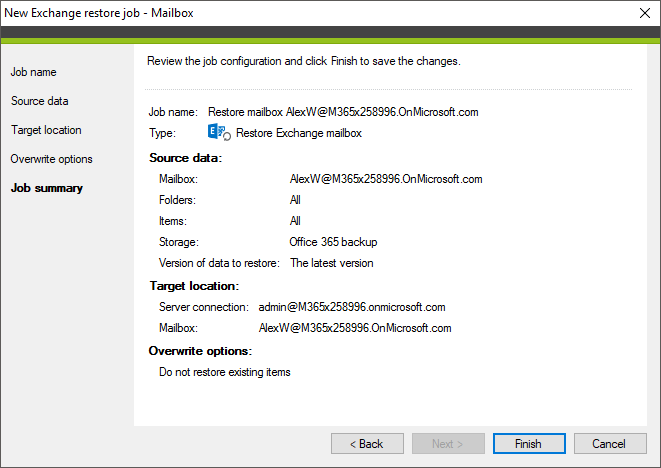Click the Server connection label

(x=204, y=307)
